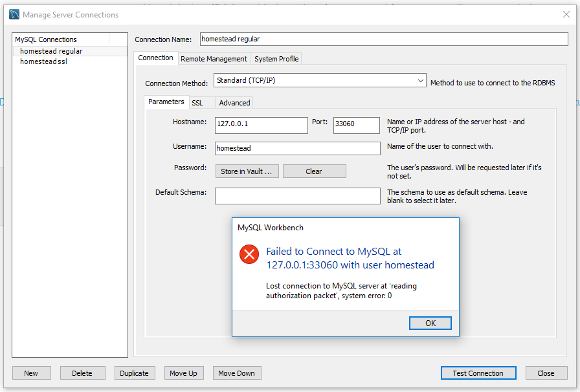580x392 pixels.
Task: Open the Advanced tab
Action: pos(234,103)
